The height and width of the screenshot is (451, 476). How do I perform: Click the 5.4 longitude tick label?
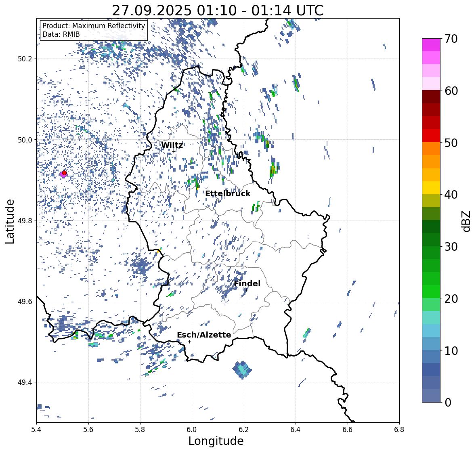(x=36, y=430)
